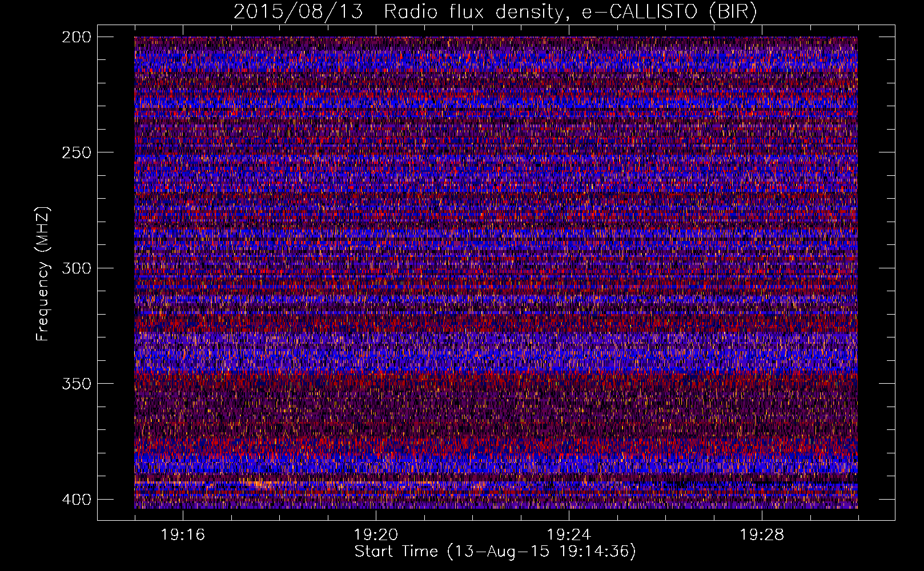
Task: Click the 400 frequency tick label
Action: (76, 499)
